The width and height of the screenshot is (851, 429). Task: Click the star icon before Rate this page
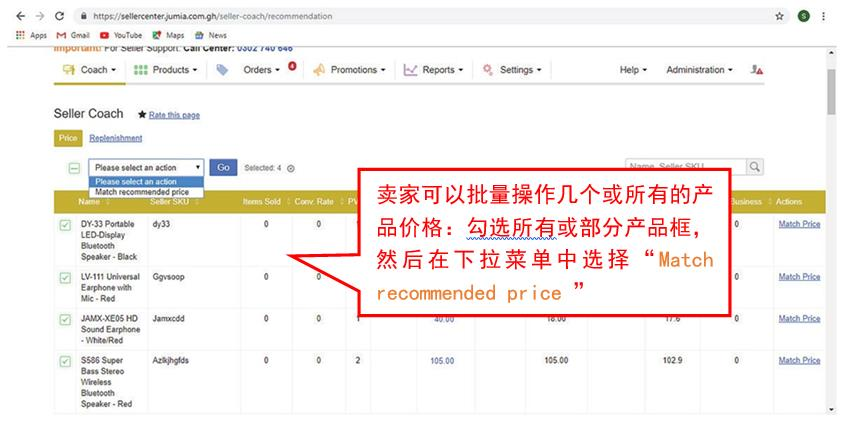tap(142, 115)
